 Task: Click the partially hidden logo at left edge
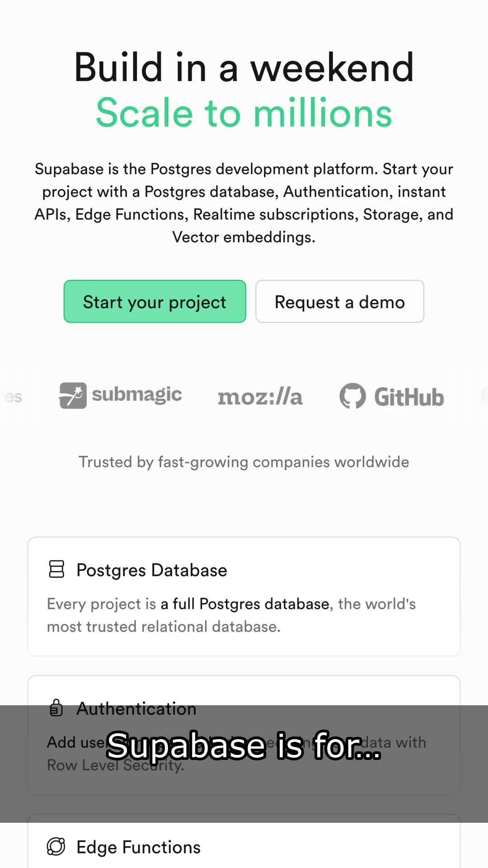click(x=11, y=397)
